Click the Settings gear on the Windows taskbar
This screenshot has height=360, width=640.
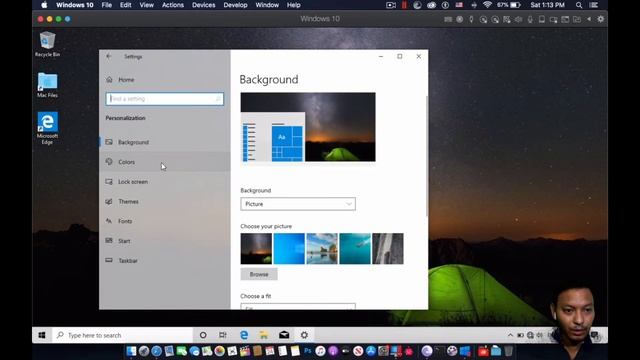pos(304,335)
